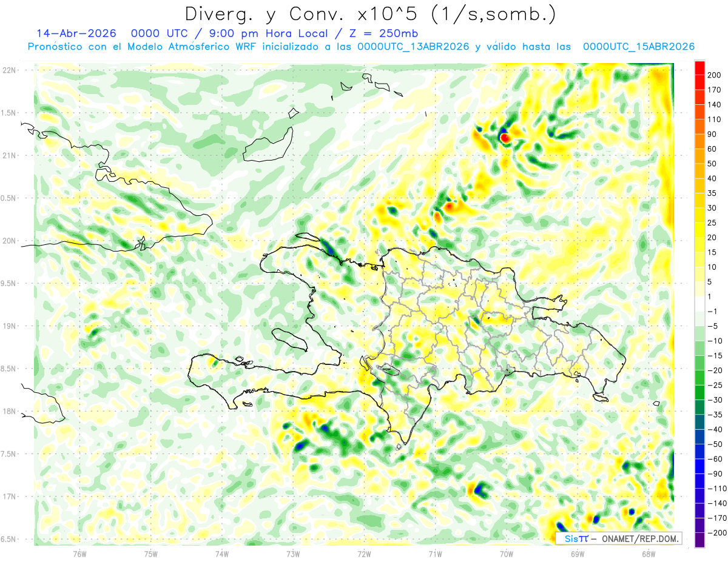Click the 76W longitude axis label
This screenshot has height=562, width=728.
tap(79, 554)
